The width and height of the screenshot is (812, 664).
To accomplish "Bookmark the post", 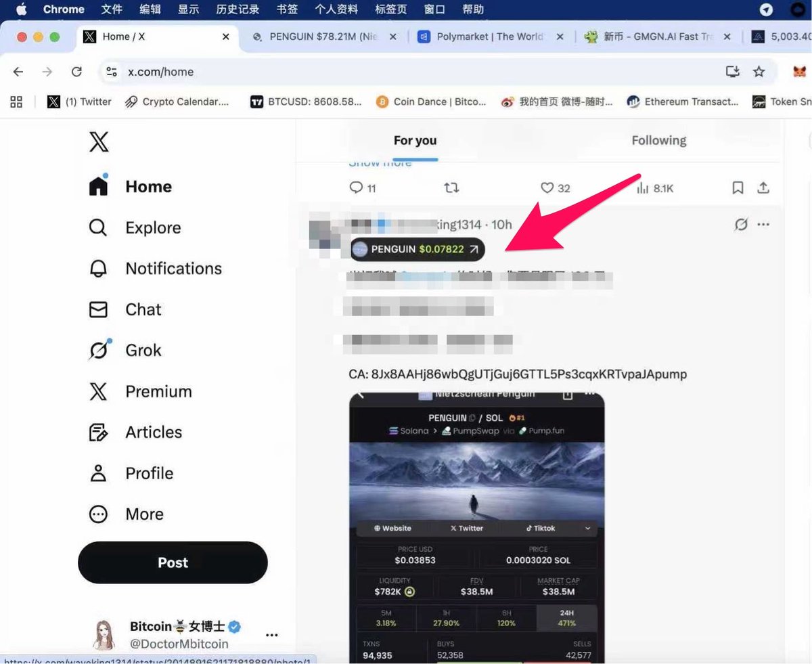I will click(738, 188).
